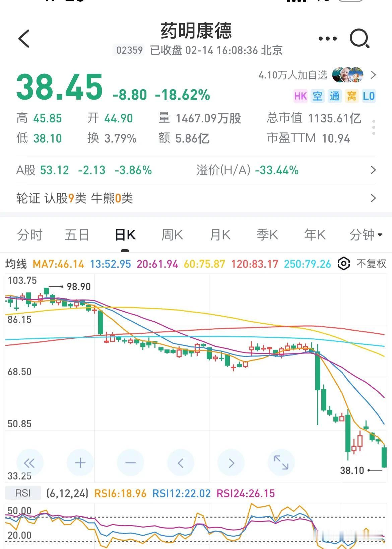This screenshot has width=392, height=549.
Task: Tap the RSI24:26.15 indicator value
Action: click(x=246, y=493)
